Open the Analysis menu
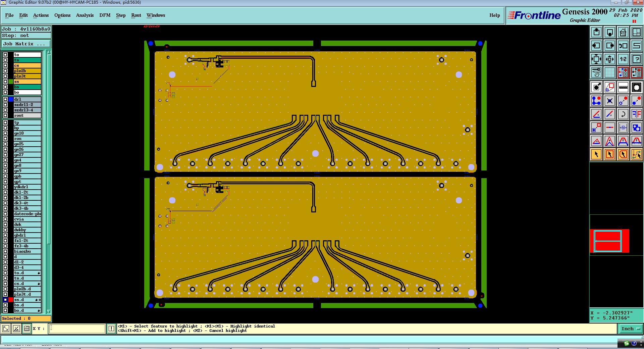 click(x=85, y=15)
